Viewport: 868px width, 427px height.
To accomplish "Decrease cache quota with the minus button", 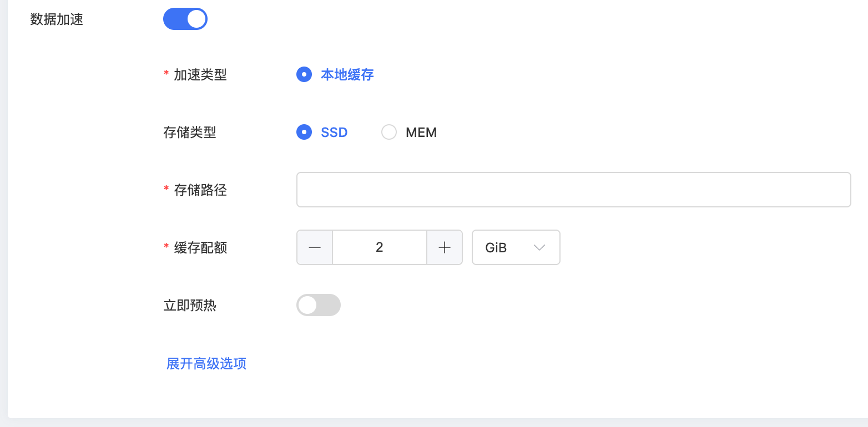I will point(315,247).
